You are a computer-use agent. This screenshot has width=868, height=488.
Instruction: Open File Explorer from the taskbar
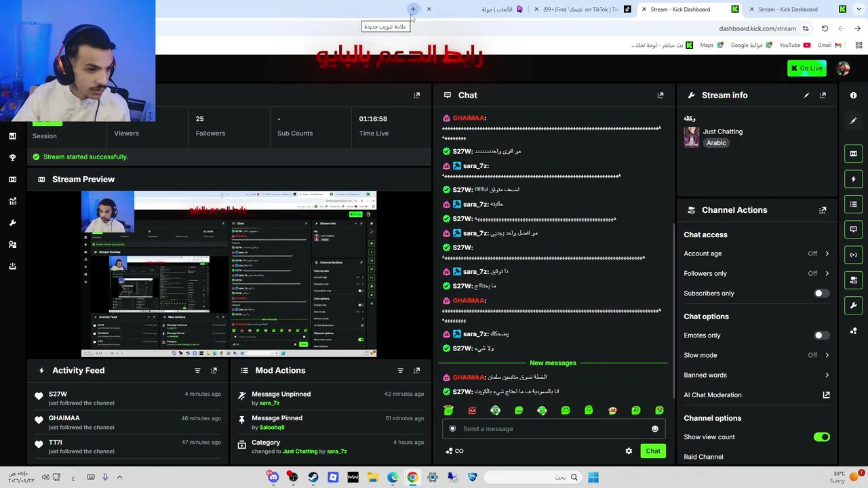(372, 477)
